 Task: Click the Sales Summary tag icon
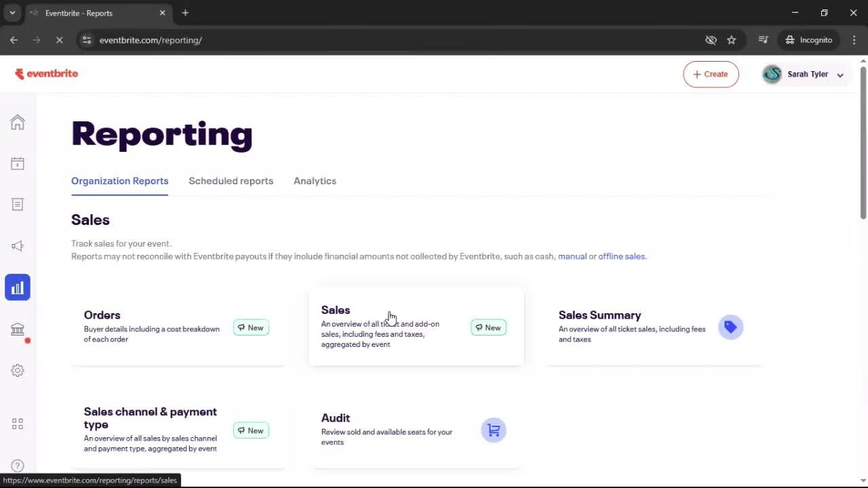[730, 327]
